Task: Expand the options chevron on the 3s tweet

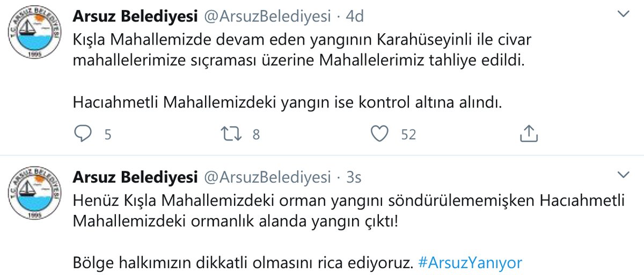Action: [623, 174]
